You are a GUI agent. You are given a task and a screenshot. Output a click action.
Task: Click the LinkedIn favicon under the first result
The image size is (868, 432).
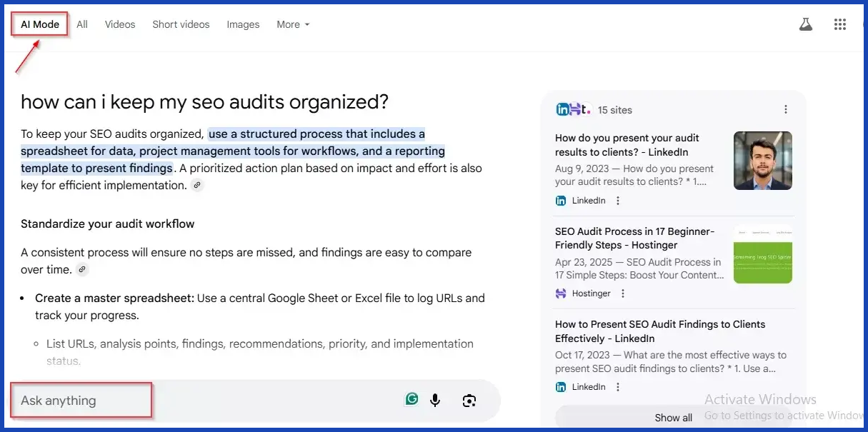(561, 201)
